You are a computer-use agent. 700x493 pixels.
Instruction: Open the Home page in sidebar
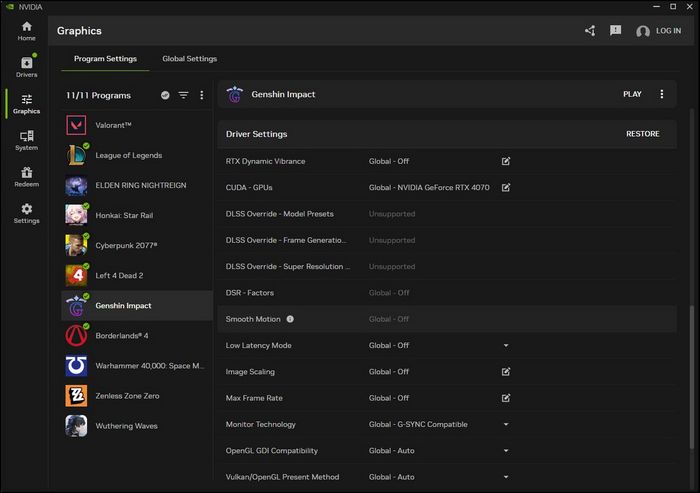[x=26, y=31]
